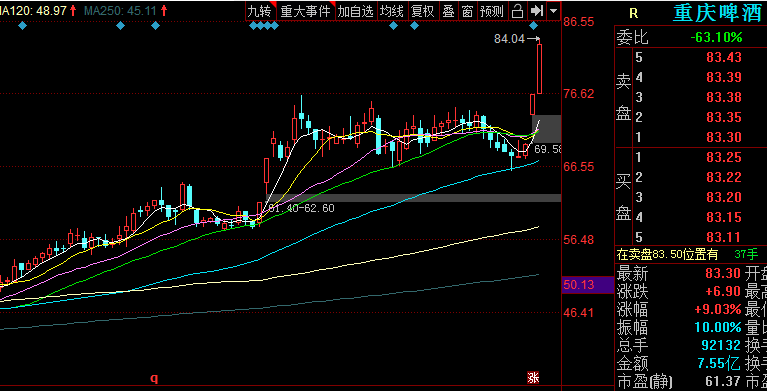Open the 复权 price adjustment option
The height and width of the screenshot is (391, 767).
click(423, 11)
